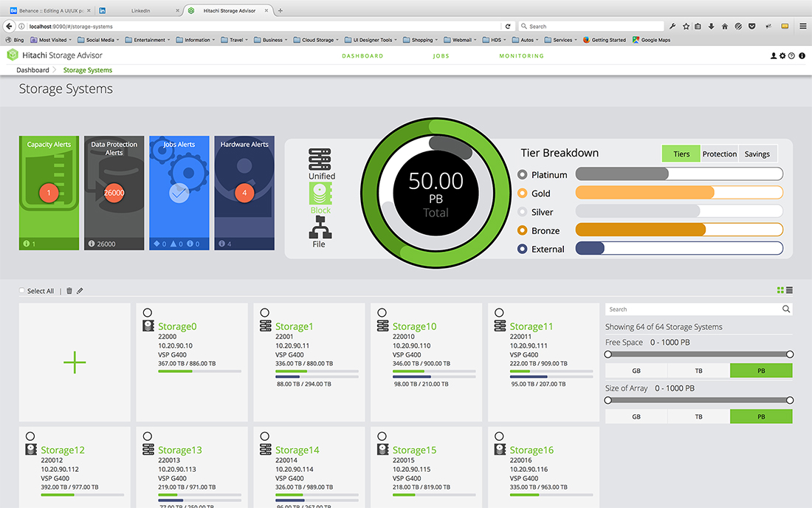Viewport: 812px width, 508px height.
Task: Expand the UI Designer Tools bookmarks folder
Action: pos(371,40)
